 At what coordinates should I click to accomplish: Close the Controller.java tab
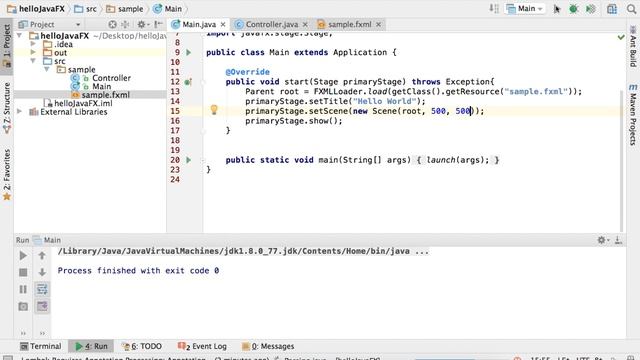[305, 24]
